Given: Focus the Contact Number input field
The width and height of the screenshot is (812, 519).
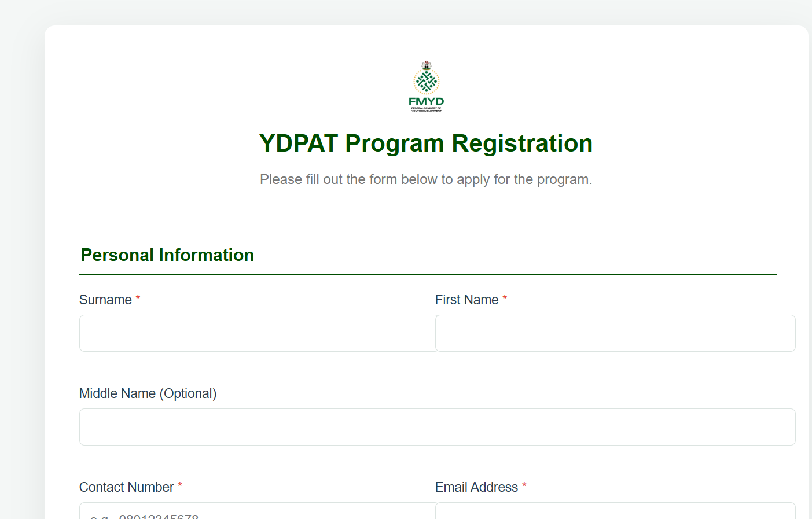Looking at the screenshot, I should click(257, 512).
